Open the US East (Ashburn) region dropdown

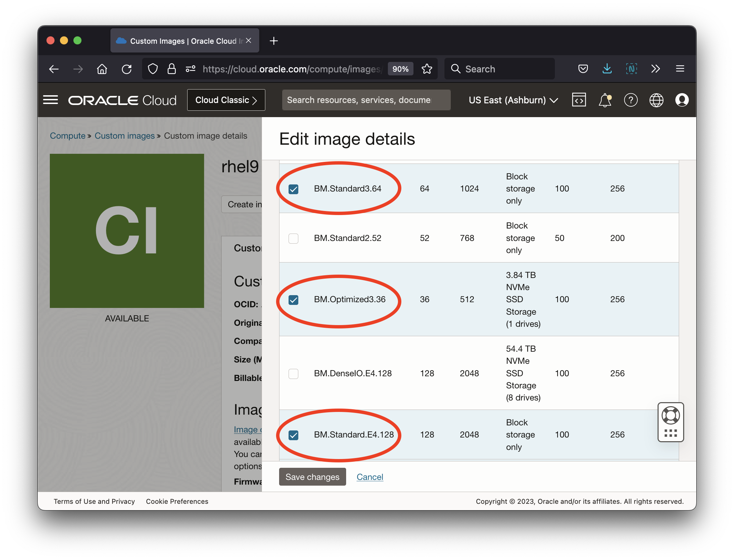(x=512, y=100)
